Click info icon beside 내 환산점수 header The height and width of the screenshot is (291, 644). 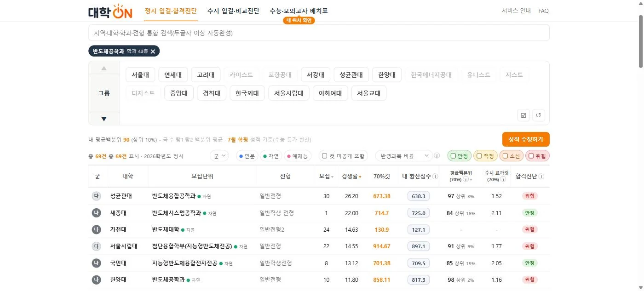coord(434,176)
